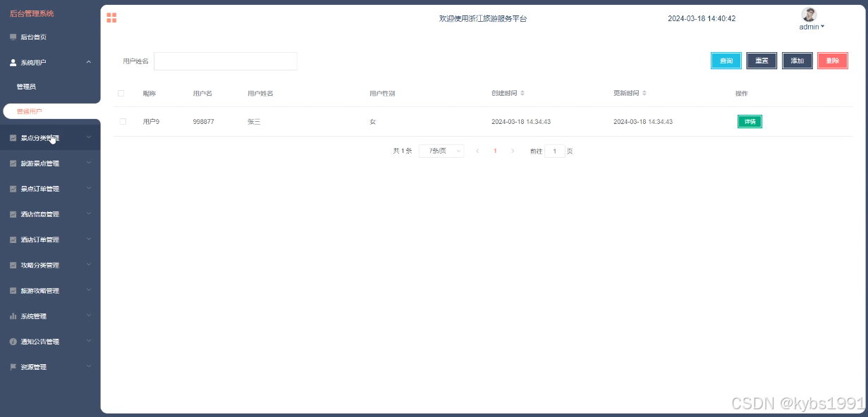Click the 通知公告管理 info icon
Image resolution: width=868 pixels, height=417 pixels.
[x=13, y=342]
